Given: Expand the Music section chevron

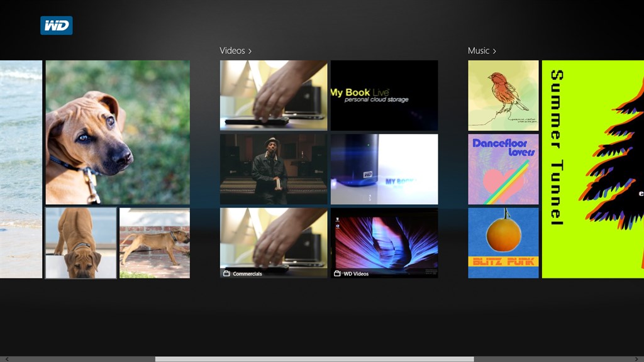Looking at the screenshot, I should click(494, 51).
